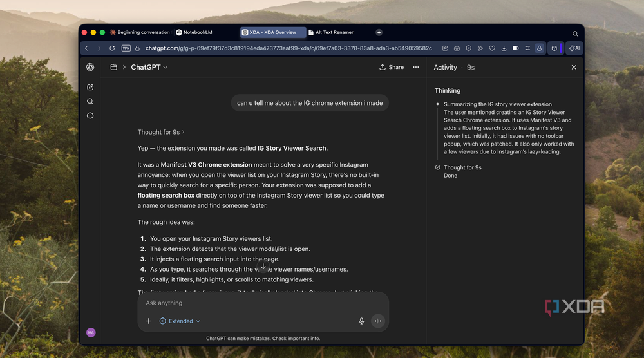
Task: Open the three-dot conversation options menu
Action: pyautogui.click(x=415, y=67)
